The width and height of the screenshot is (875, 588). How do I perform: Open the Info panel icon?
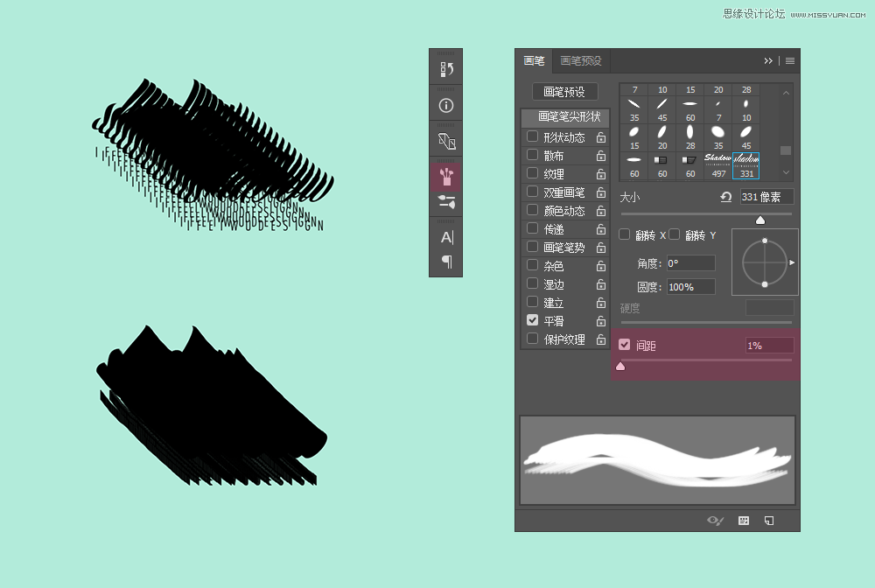(x=446, y=106)
